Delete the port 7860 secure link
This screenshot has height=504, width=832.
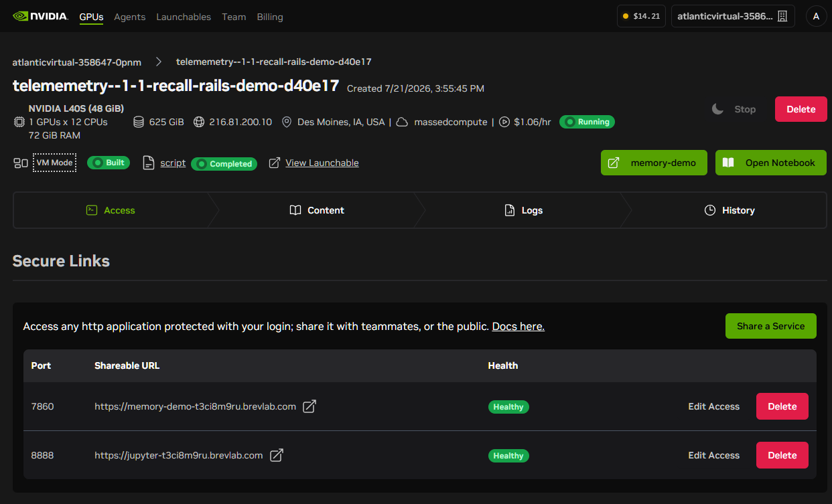(782, 406)
